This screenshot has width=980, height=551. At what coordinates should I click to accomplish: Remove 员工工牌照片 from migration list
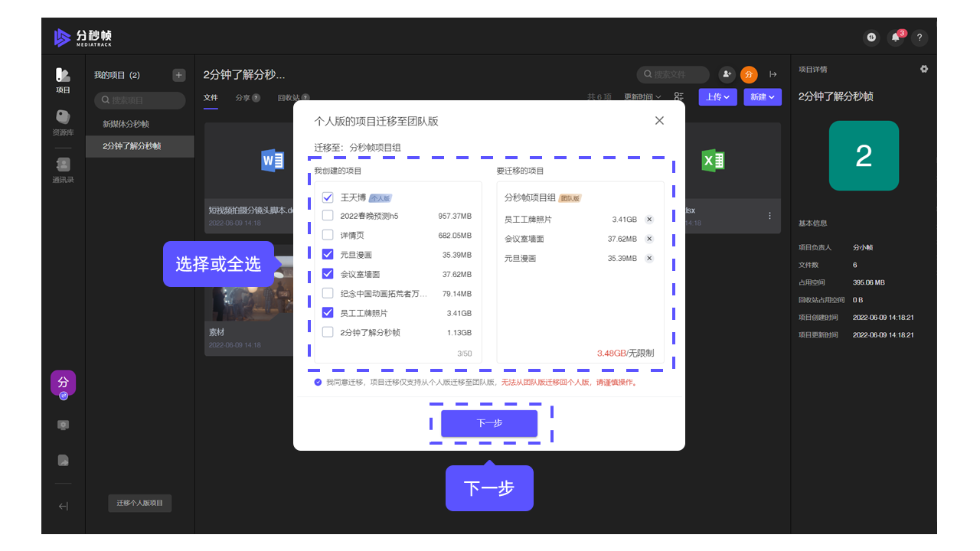click(x=649, y=219)
